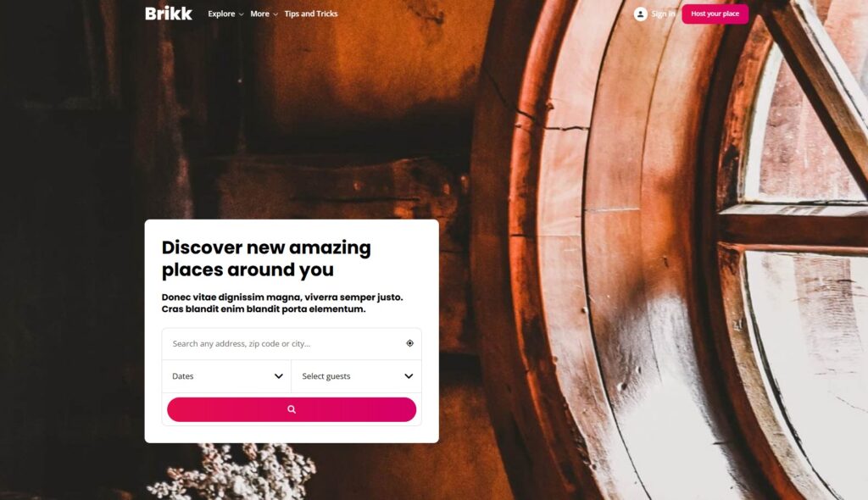Open the Explore menu
Viewport: 868px width, 500px height.
tap(221, 14)
